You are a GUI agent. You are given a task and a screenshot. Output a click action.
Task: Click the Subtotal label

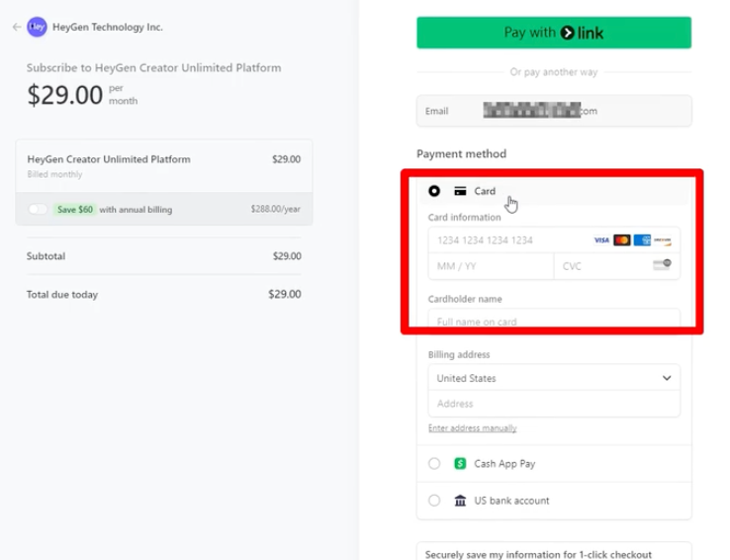46,256
